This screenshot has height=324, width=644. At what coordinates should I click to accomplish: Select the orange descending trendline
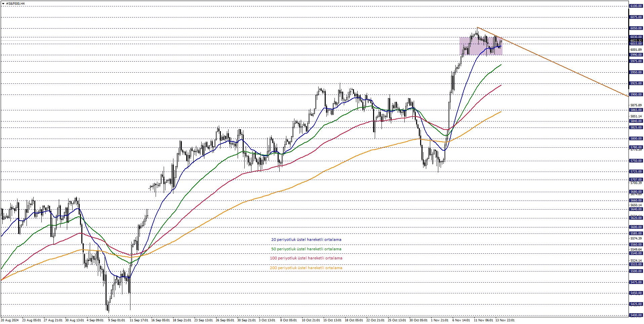coord(553,62)
